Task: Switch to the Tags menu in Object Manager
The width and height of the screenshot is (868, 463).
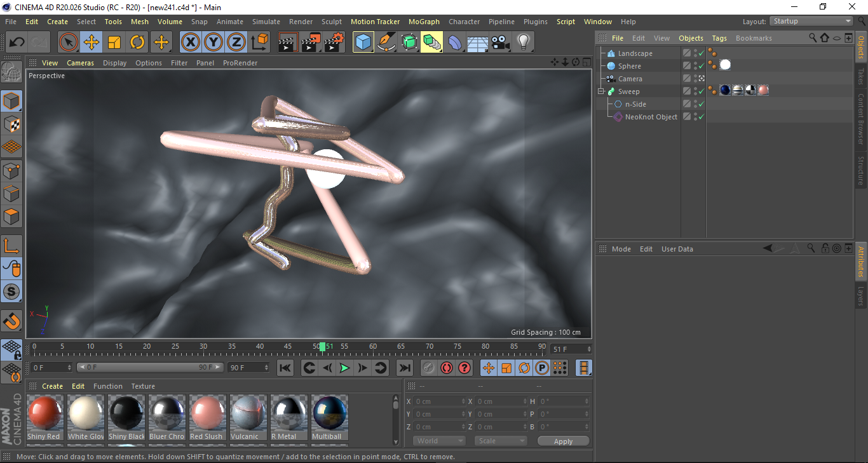Action: (x=719, y=38)
